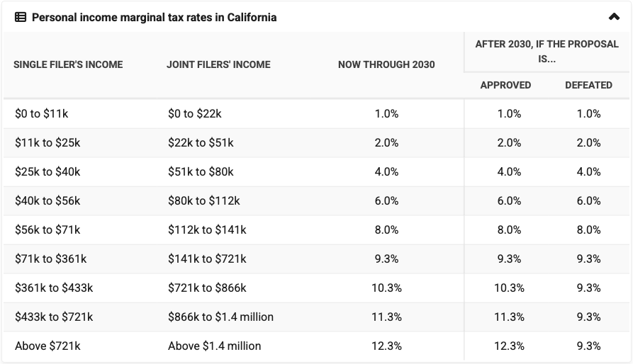Screen dimensions: 633x364
Task: Click the 12.3% value under Approved
Action: [x=509, y=346]
